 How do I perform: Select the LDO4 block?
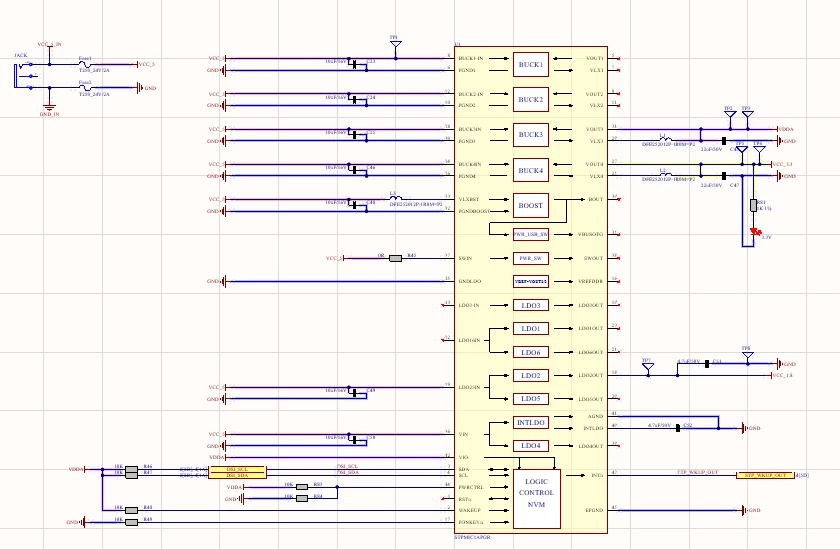point(530,446)
